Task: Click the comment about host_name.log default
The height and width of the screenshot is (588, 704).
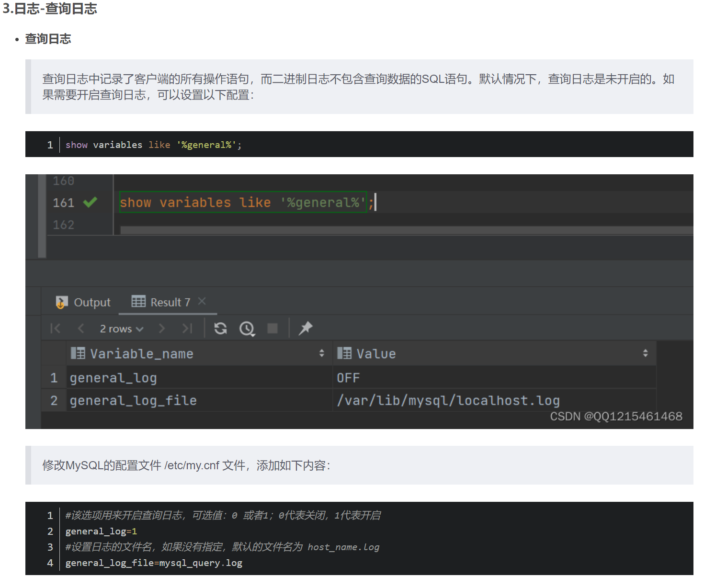Action: (x=222, y=547)
